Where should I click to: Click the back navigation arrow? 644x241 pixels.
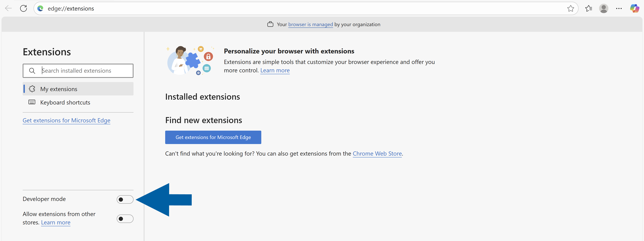pyautogui.click(x=8, y=8)
